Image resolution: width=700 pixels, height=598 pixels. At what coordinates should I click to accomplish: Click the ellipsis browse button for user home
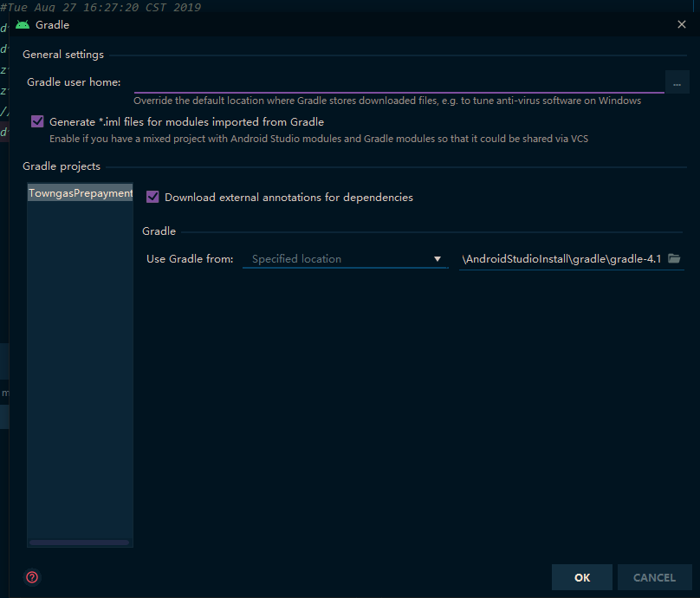point(677,82)
